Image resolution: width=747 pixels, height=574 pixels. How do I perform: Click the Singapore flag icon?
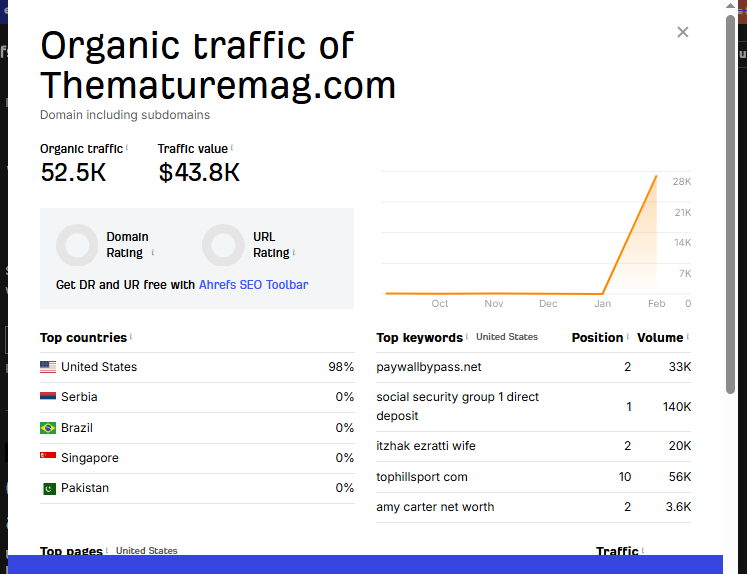tap(48, 456)
